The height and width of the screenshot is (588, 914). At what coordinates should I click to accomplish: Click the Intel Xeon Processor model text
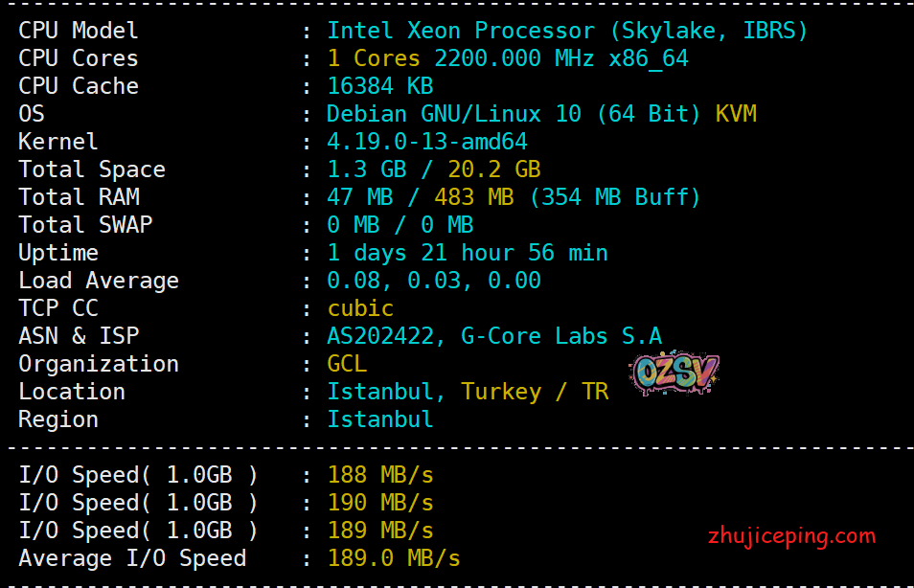(x=567, y=31)
